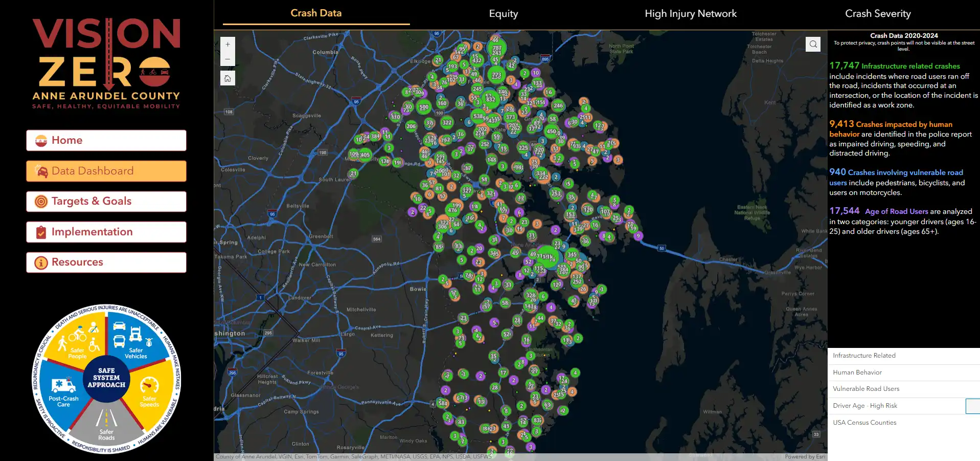Open the map search magnifier tool
The width and height of the screenshot is (980, 461).
813,44
